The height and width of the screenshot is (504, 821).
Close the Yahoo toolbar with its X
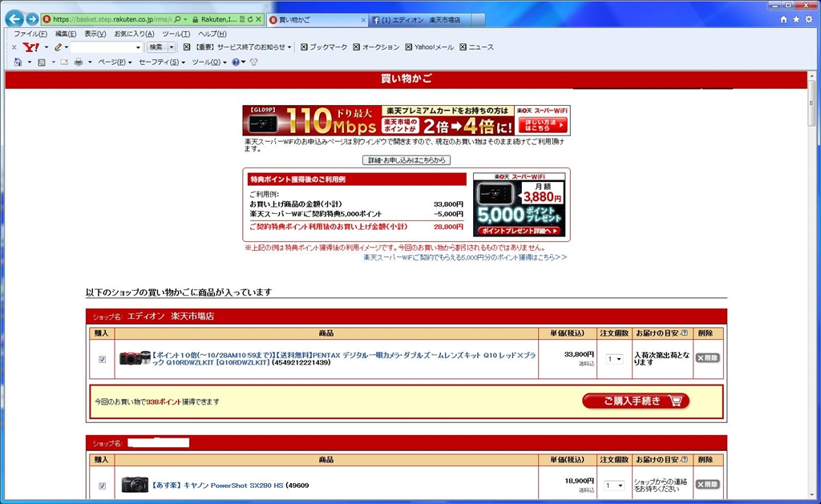(14, 47)
